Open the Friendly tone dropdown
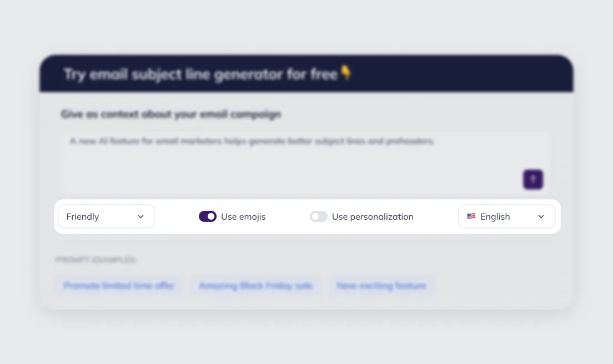Screen dimensions: 613x364 (105, 216)
